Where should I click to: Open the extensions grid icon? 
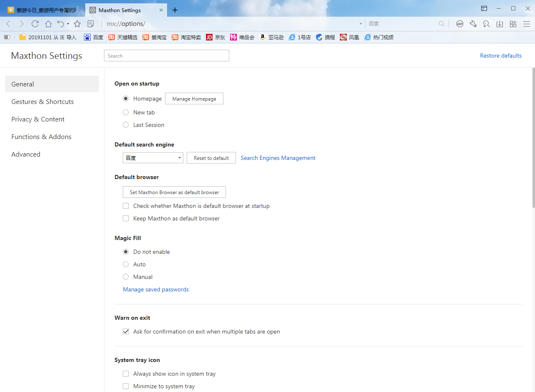click(x=513, y=24)
